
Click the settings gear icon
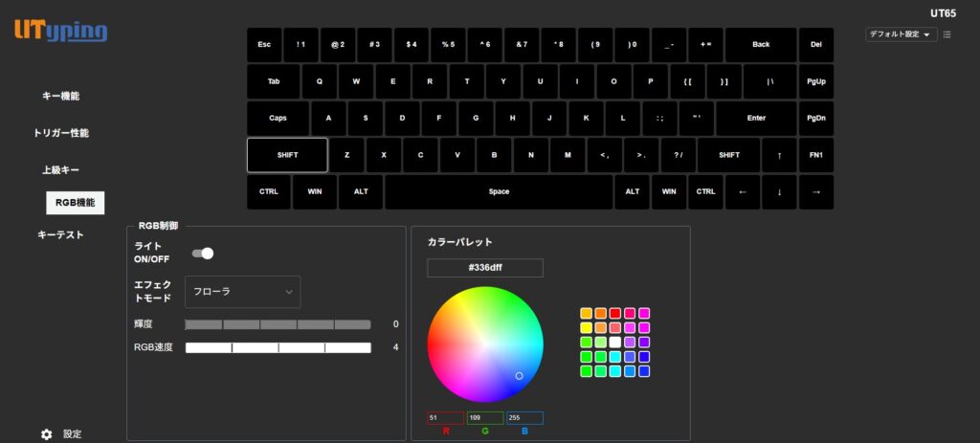[x=47, y=434]
